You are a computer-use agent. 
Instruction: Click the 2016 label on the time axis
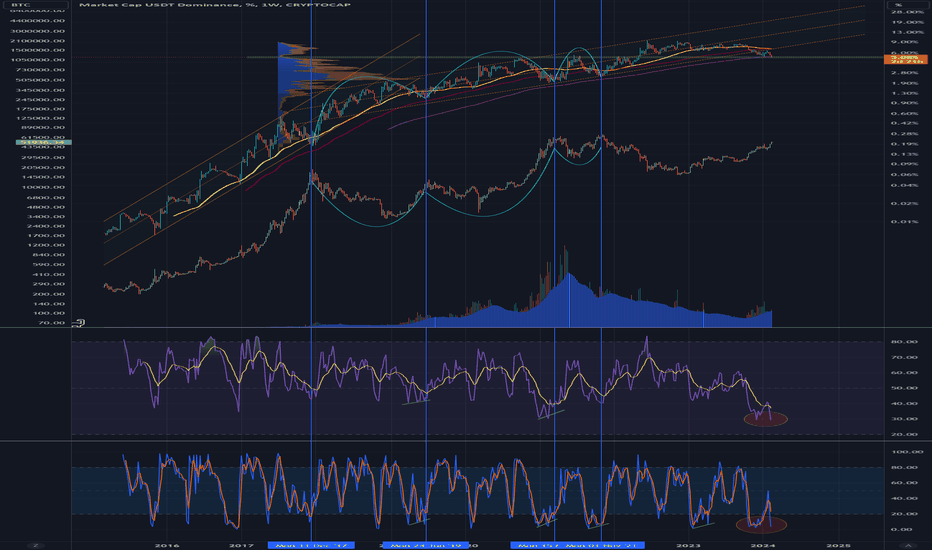tap(166, 545)
